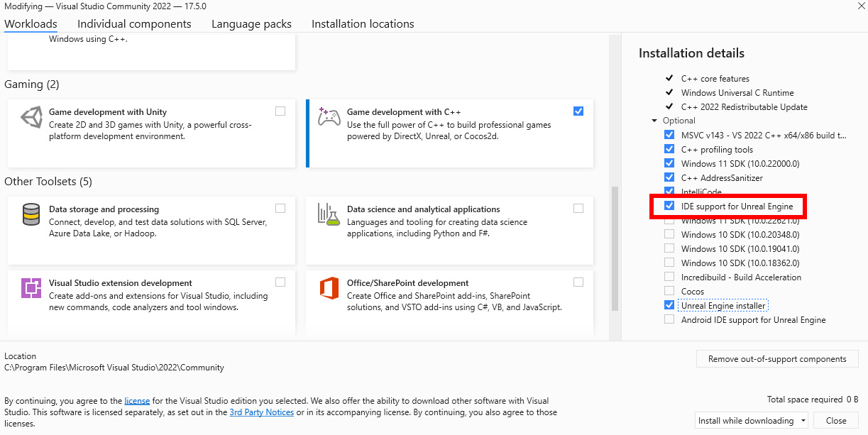
Task: Go to the Installation locations tab
Action: [x=363, y=23]
